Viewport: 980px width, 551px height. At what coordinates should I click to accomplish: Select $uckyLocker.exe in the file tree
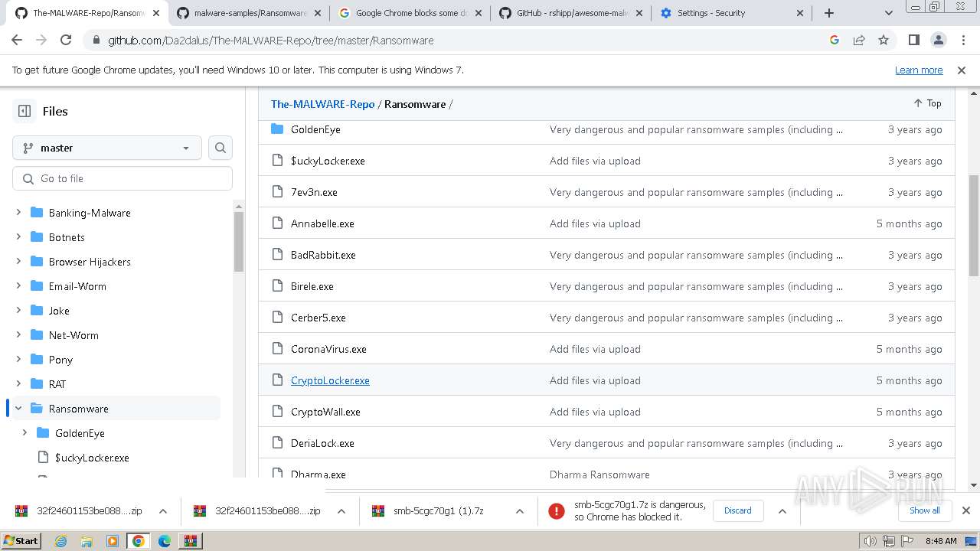[92, 458]
